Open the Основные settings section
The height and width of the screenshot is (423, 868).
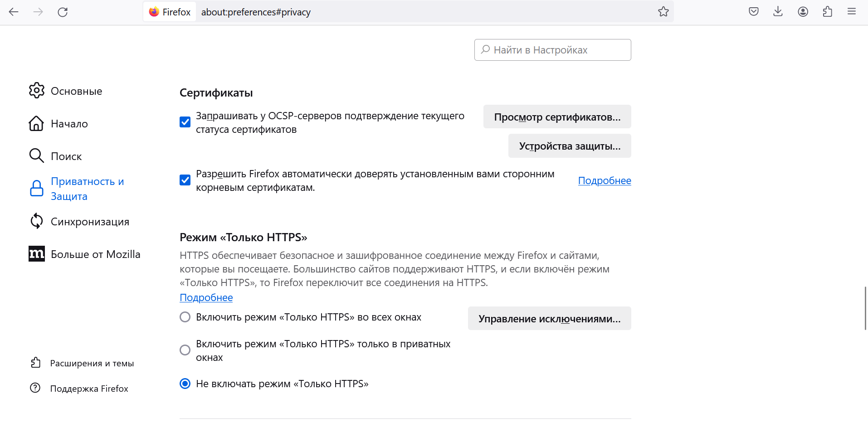(x=76, y=91)
